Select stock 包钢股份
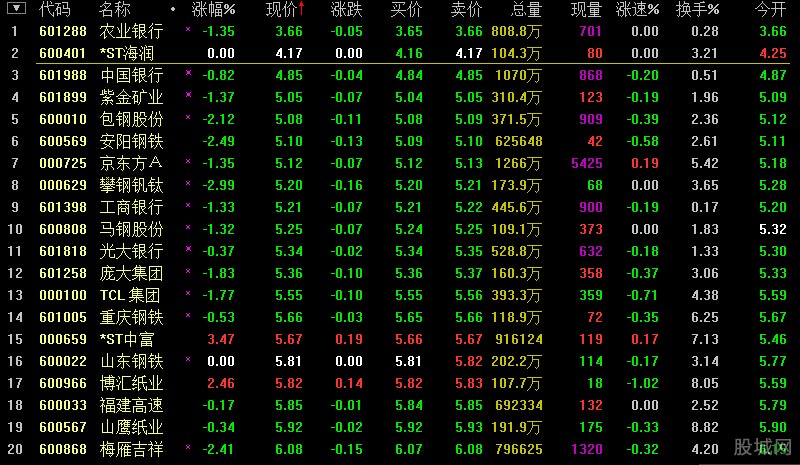 [131, 119]
